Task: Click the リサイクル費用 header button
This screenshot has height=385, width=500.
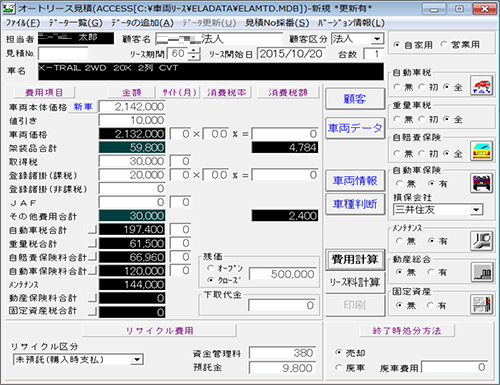Action: [159, 331]
